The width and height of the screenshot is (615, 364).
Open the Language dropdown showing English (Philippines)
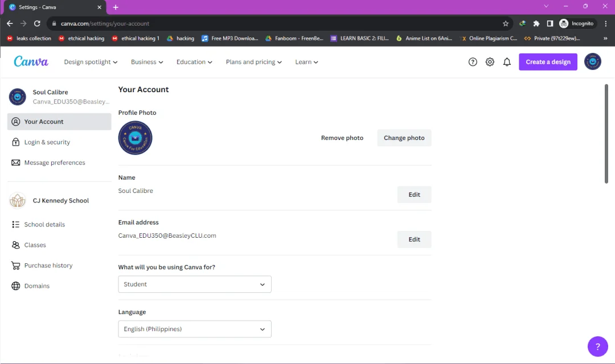195,329
